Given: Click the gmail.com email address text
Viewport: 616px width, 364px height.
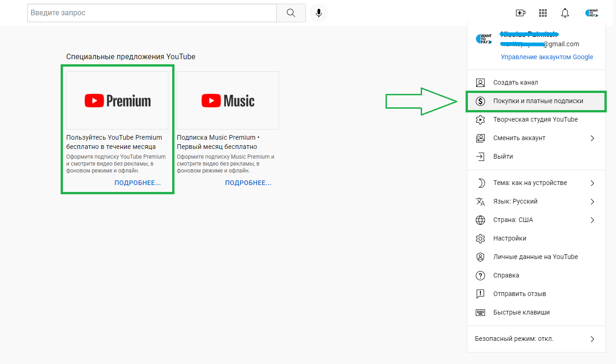Looking at the screenshot, I should (x=540, y=44).
